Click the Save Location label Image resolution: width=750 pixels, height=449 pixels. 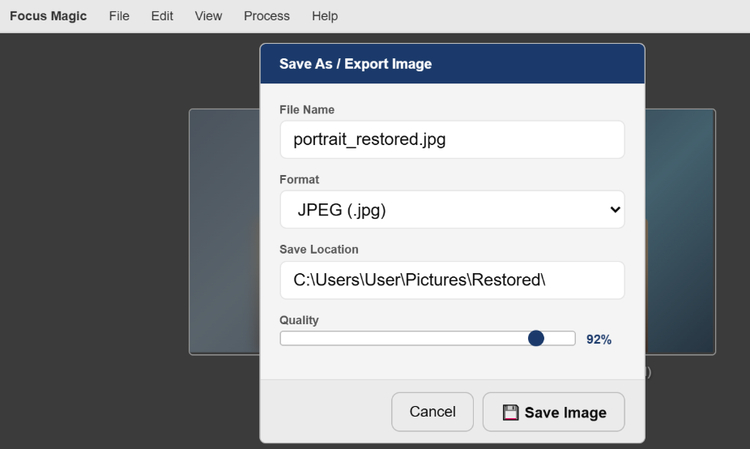tap(319, 250)
